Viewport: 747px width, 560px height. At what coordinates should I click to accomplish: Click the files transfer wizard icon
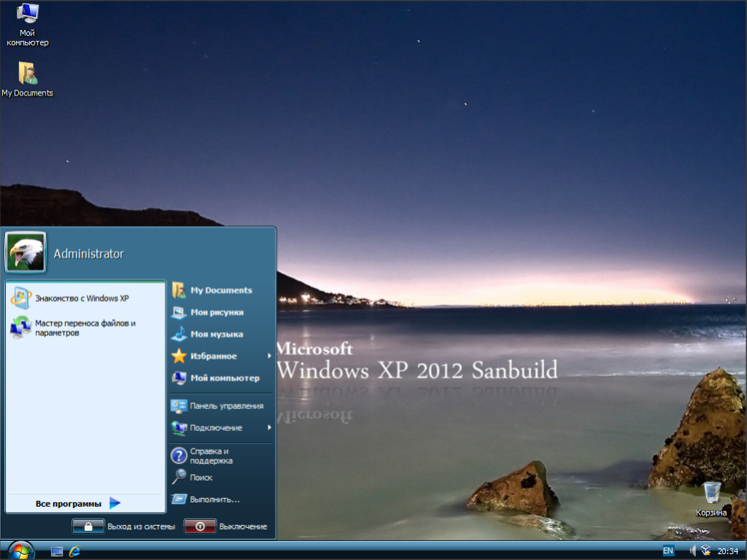(20, 327)
